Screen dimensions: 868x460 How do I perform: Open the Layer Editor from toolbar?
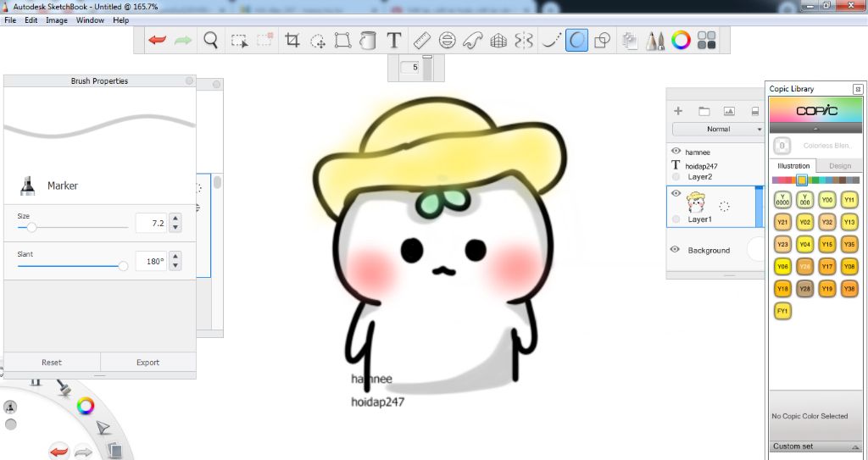[x=630, y=41]
